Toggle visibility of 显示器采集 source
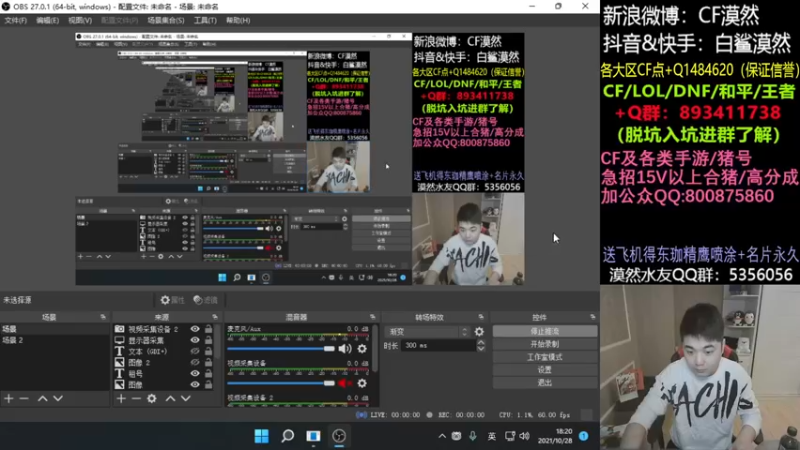The image size is (800, 450). tap(195, 340)
